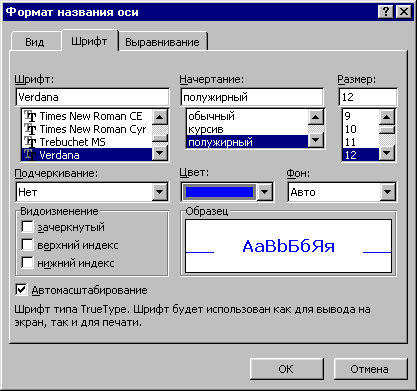Click the TrueType icon beside Times New Roman Cyr
Screen dimensions: 417x391
(30, 129)
